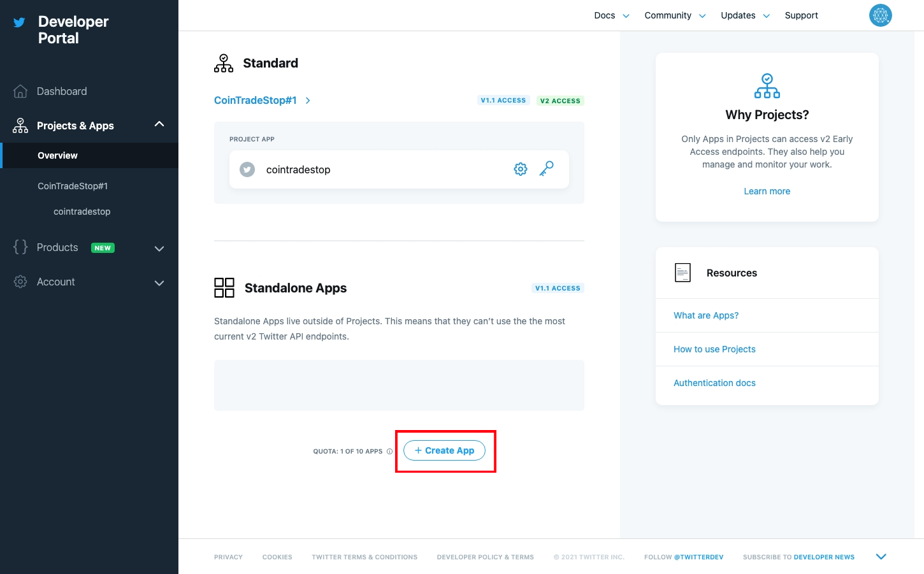924x574 pixels.
Task: Open Developer Policy & Terms link
Action: (x=486, y=557)
